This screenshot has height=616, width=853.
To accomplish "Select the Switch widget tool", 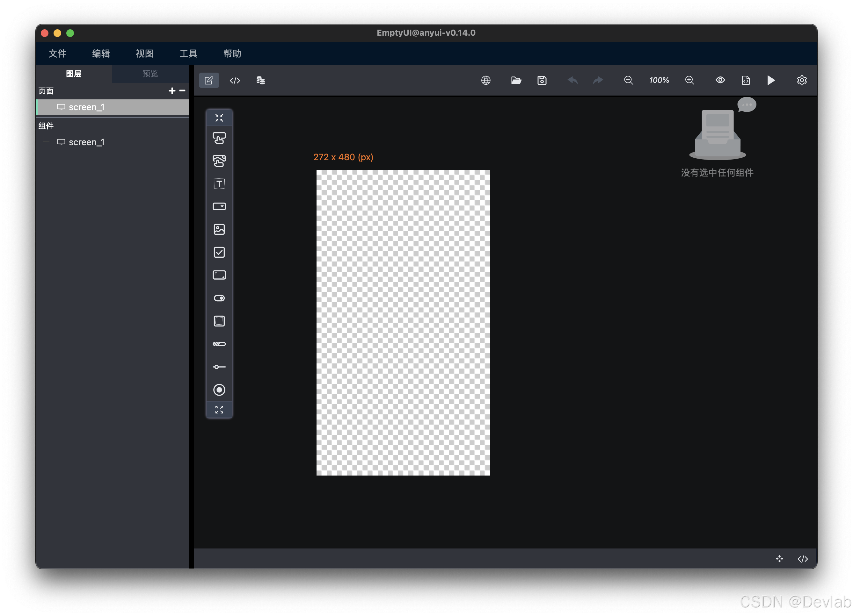I will [x=219, y=298].
